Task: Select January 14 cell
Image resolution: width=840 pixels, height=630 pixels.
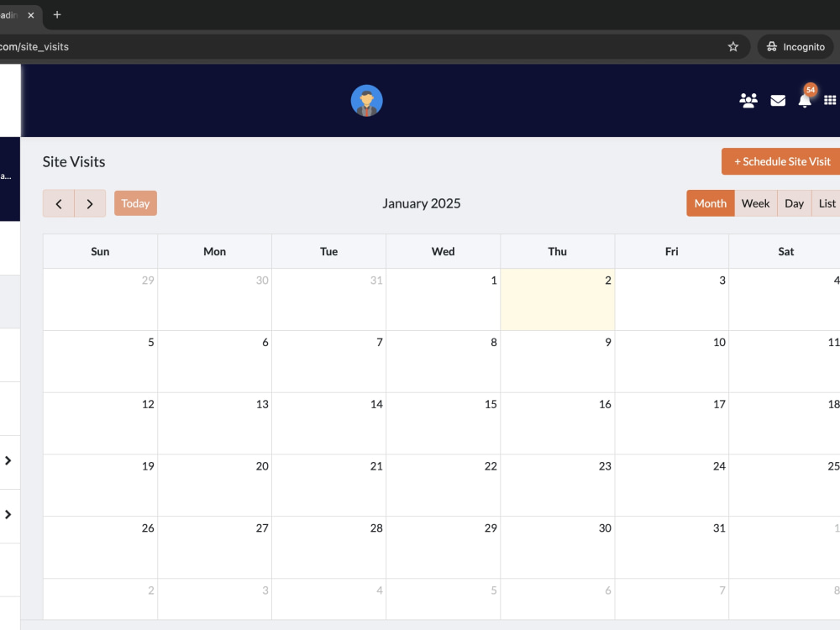Action: pos(328,423)
